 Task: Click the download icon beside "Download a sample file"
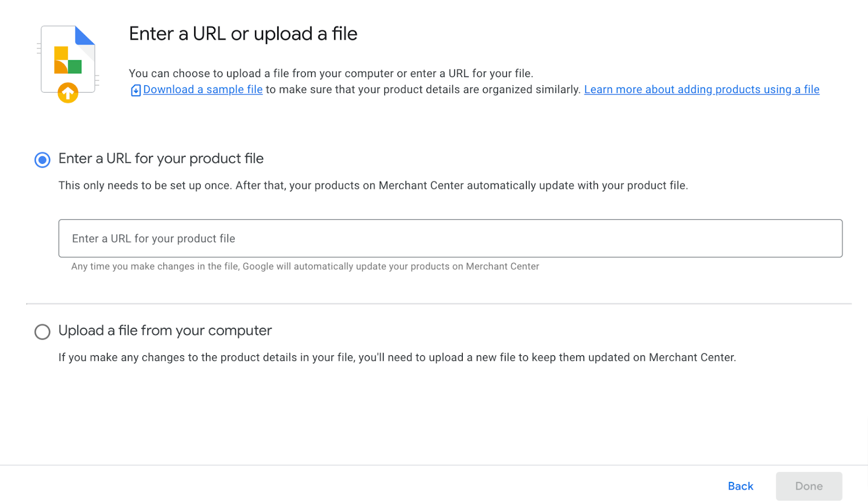click(x=136, y=90)
